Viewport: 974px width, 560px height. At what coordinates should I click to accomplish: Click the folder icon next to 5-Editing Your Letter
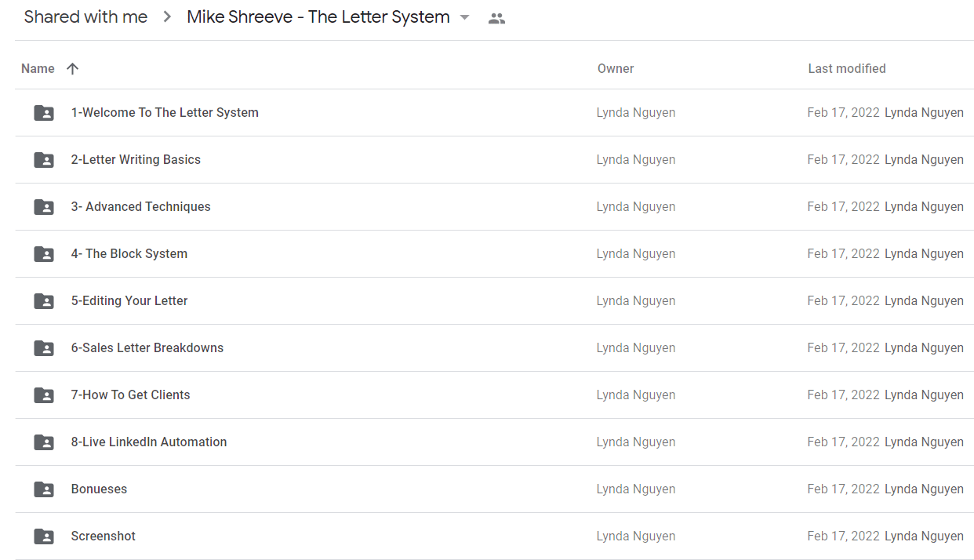pos(44,301)
